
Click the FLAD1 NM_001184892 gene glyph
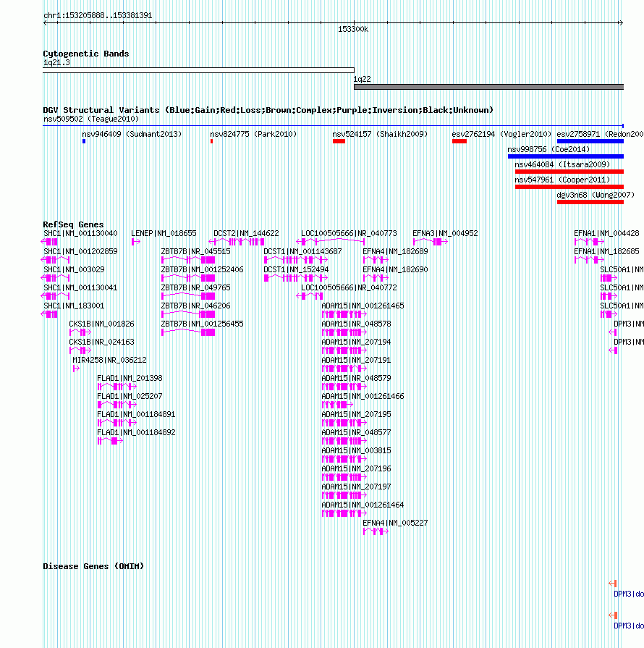110,442
